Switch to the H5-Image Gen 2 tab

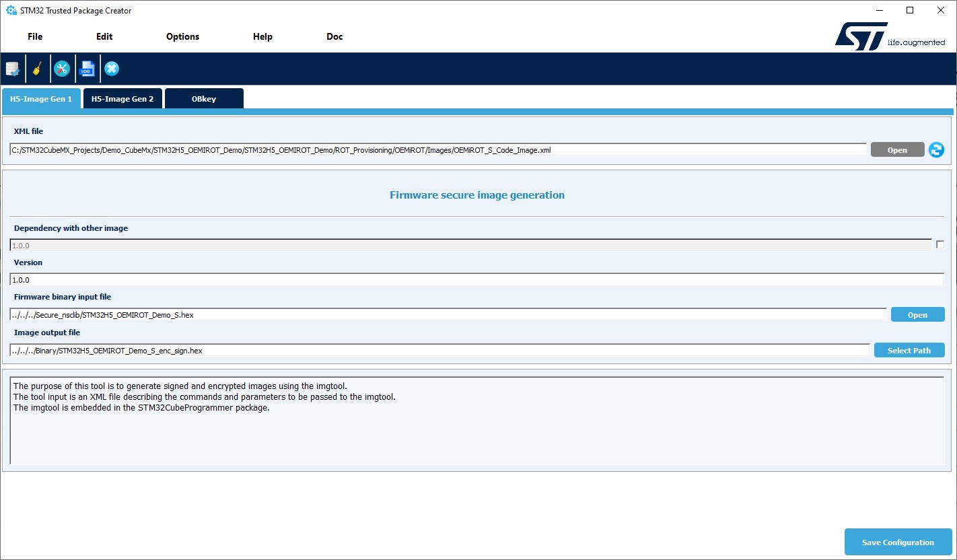122,98
